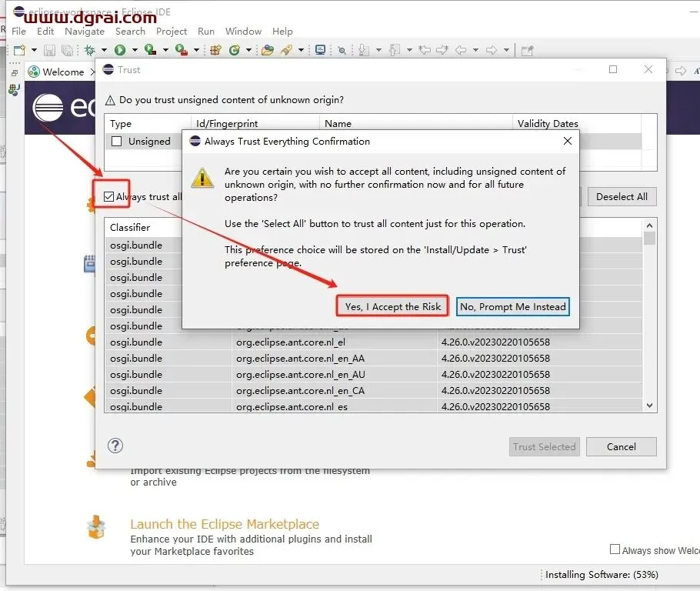This screenshot has width=700, height=591.
Task: Click the mark occurrences toggle toolbar icon
Action: click(342, 50)
